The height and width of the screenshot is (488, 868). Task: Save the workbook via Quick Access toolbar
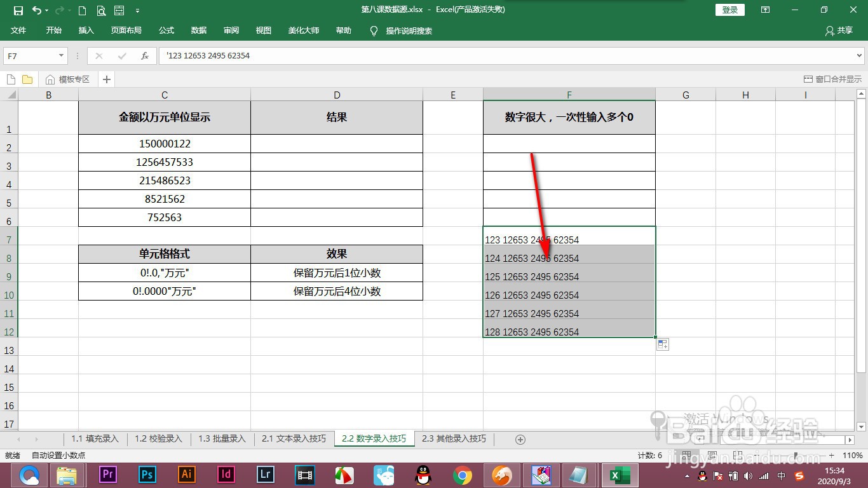pyautogui.click(x=19, y=10)
